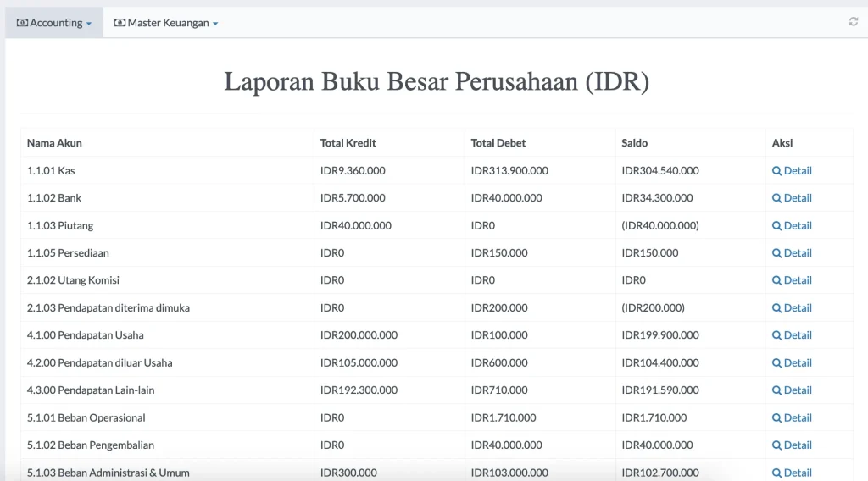Click magnifier icon in 4.1.00 Pendapatan Usaha row

pos(776,335)
